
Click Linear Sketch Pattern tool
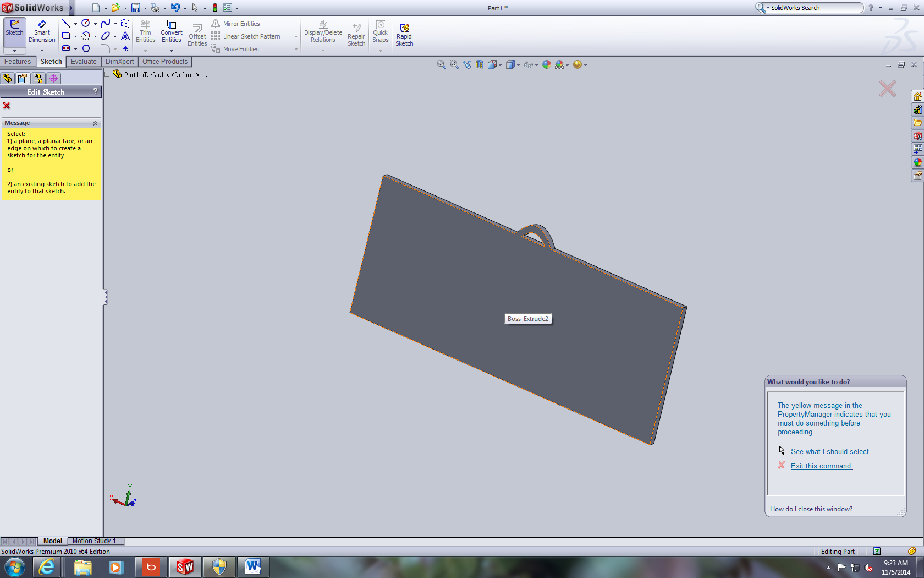coord(246,36)
